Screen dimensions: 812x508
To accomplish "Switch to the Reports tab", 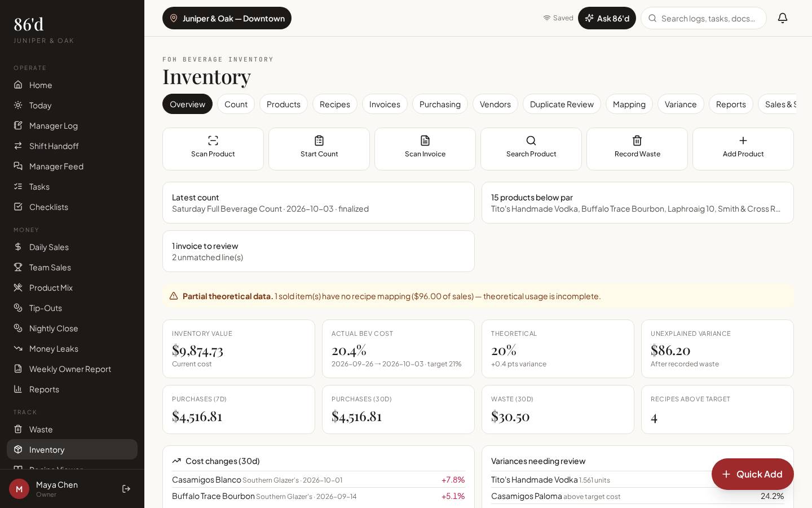I will click(731, 104).
